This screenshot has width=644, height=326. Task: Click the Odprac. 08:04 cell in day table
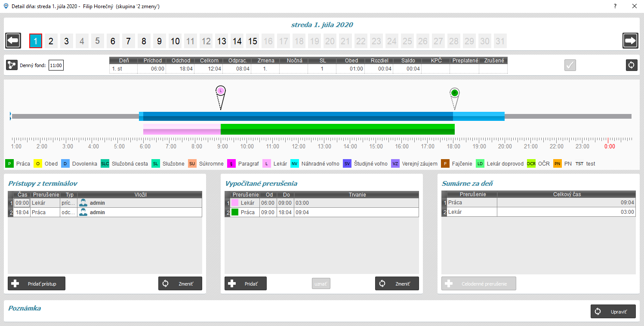pos(237,69)
